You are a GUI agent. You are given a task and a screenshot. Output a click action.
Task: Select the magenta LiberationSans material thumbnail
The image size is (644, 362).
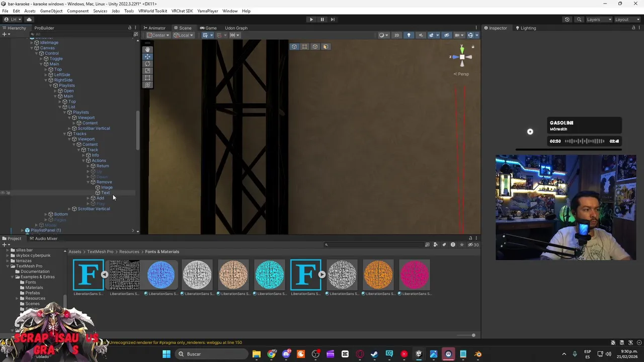pyautogui.click(x=415, y=275)
